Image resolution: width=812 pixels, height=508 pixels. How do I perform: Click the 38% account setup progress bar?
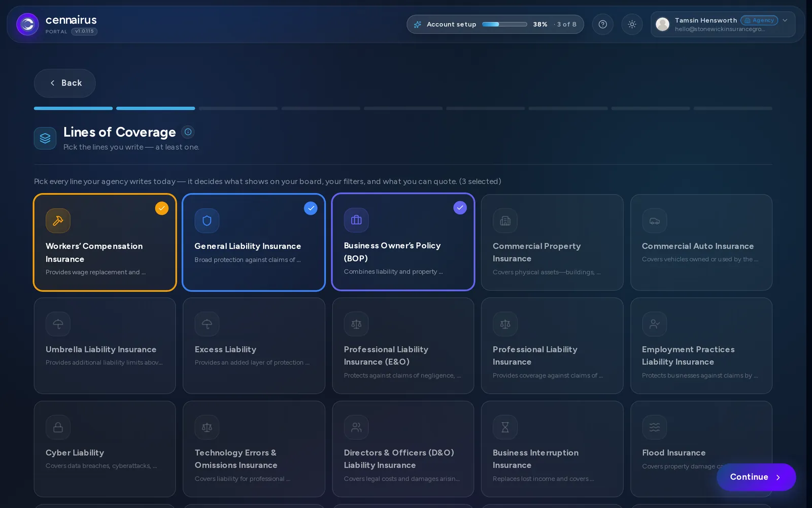click(504, 24)
